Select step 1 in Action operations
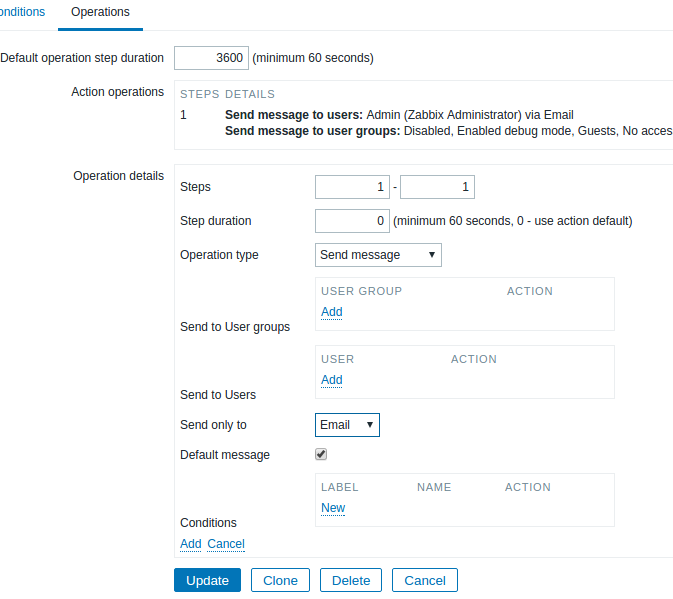The height and width of the screenshot is (599, 673). (x=183, y=115)
